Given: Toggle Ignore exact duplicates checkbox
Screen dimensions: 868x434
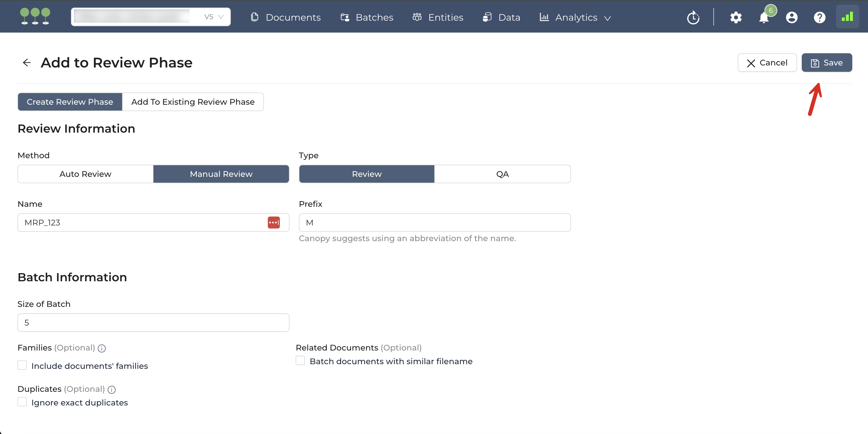Looking at the screenshot, I should [x=22, y=402].
